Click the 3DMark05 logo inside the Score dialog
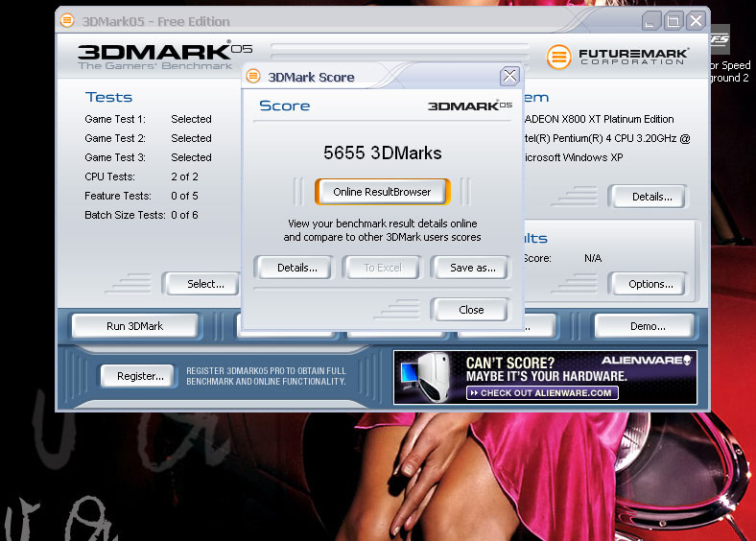Viewport: 756px width, 541px height. 469,106
